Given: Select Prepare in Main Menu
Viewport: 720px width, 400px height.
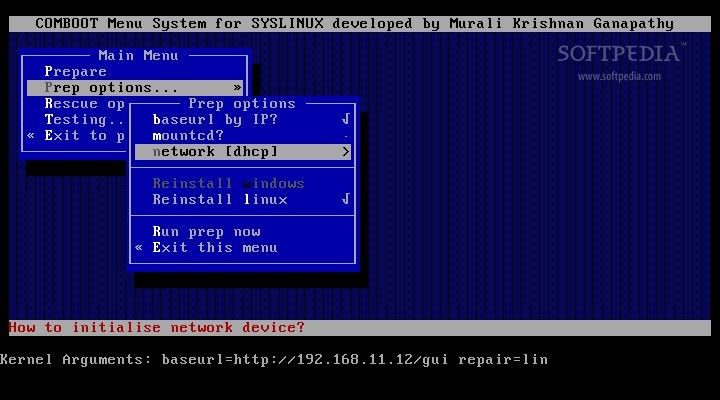Looking at the screenshot, I should (75, 72).
